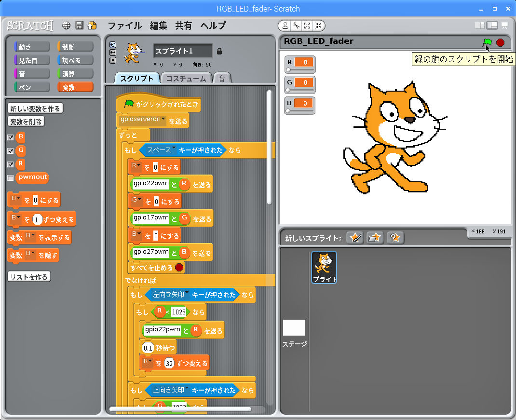Switch to the 音 tab
516x420 pixels.
[222, 78]
